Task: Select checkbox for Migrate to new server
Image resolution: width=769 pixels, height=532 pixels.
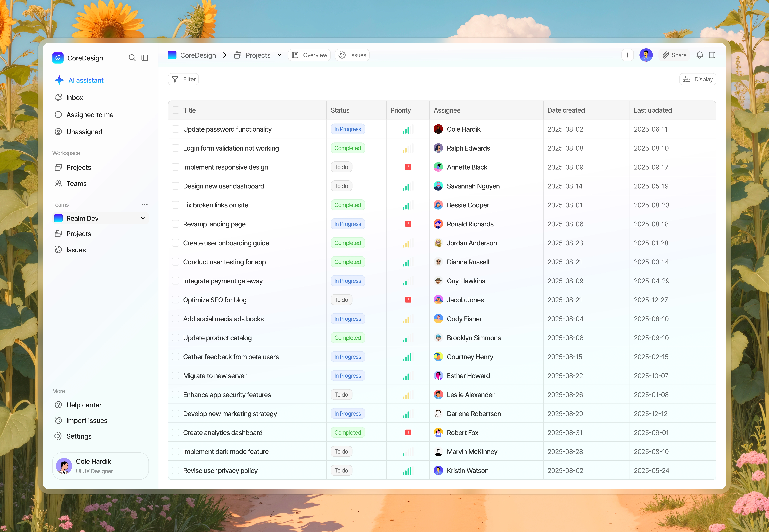Action: [175, 376]
